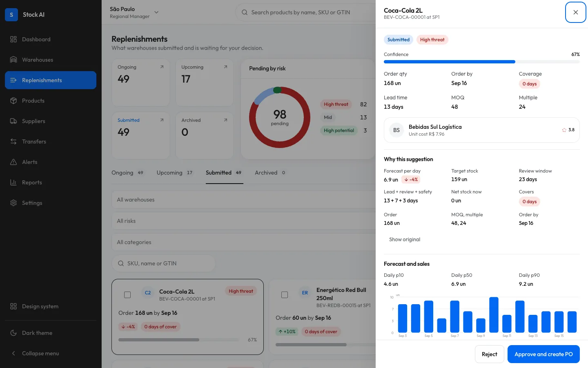Expand the São Paulo region selector

click(134, 12)
